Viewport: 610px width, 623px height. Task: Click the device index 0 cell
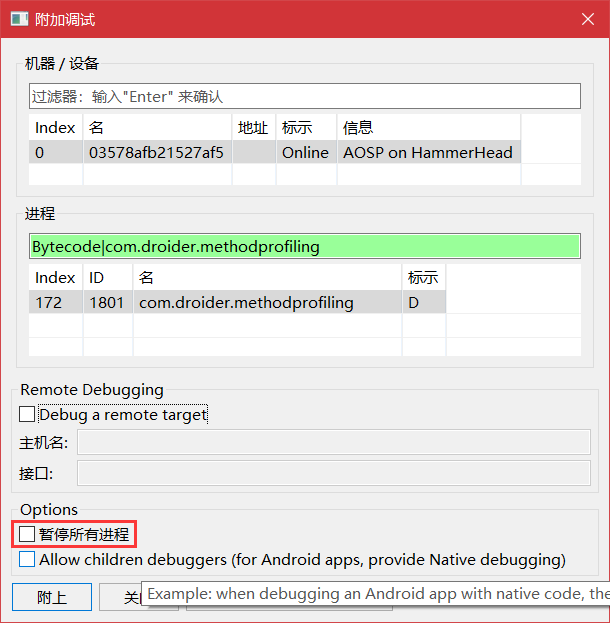55,152
